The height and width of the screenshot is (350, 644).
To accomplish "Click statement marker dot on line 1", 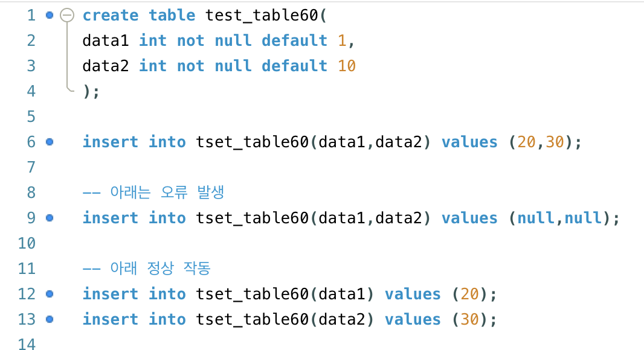I will pyautogui.click(x=50, y=16).
